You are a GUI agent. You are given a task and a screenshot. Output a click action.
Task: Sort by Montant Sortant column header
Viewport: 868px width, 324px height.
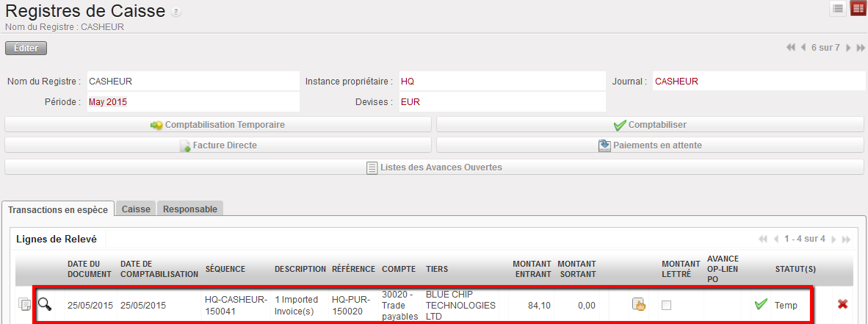click(576, 269)
